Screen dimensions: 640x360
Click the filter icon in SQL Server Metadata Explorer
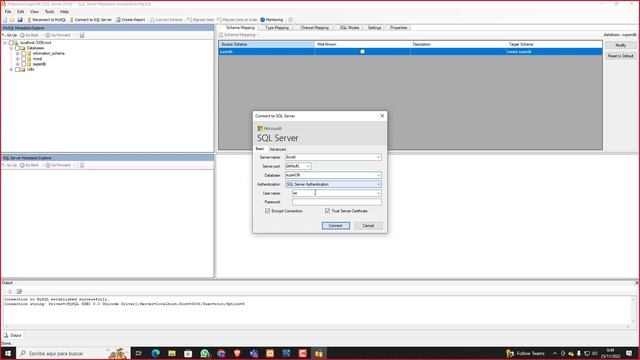(x=82, y=165)
